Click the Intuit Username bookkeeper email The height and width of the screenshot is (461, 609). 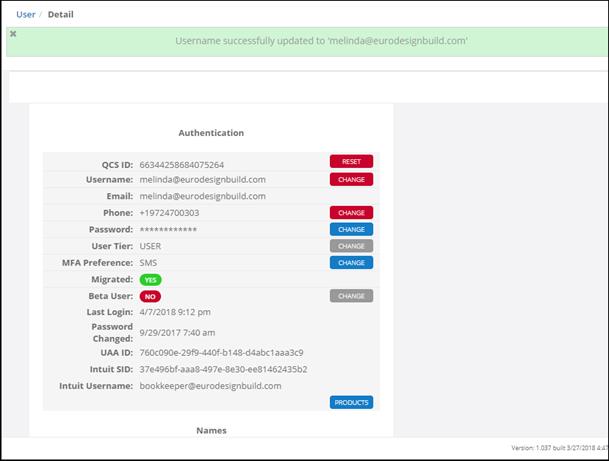point(210,386)
